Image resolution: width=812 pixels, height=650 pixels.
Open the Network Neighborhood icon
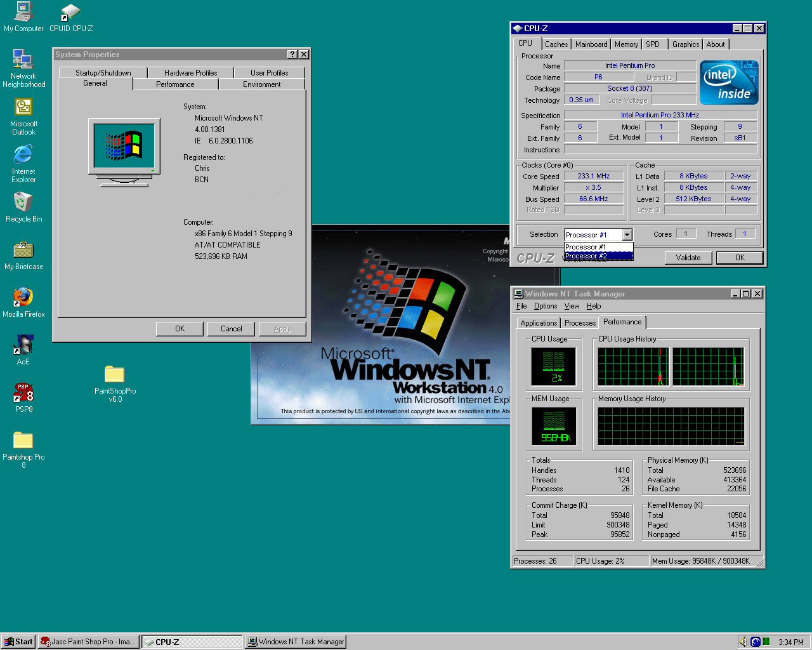[23, 60]
